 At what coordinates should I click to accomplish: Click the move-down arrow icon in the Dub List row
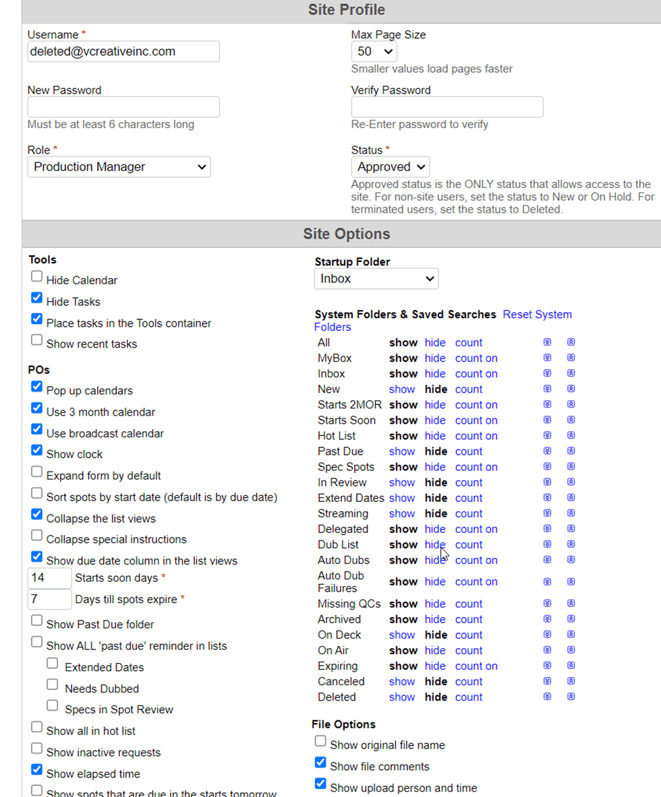pos(547,544)
